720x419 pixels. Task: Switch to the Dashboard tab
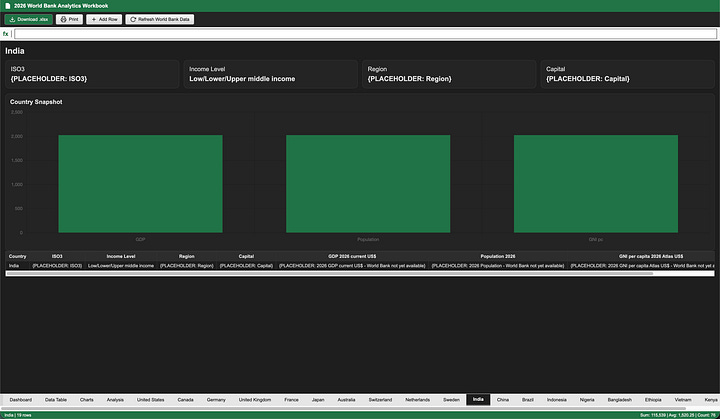(21, 400)
